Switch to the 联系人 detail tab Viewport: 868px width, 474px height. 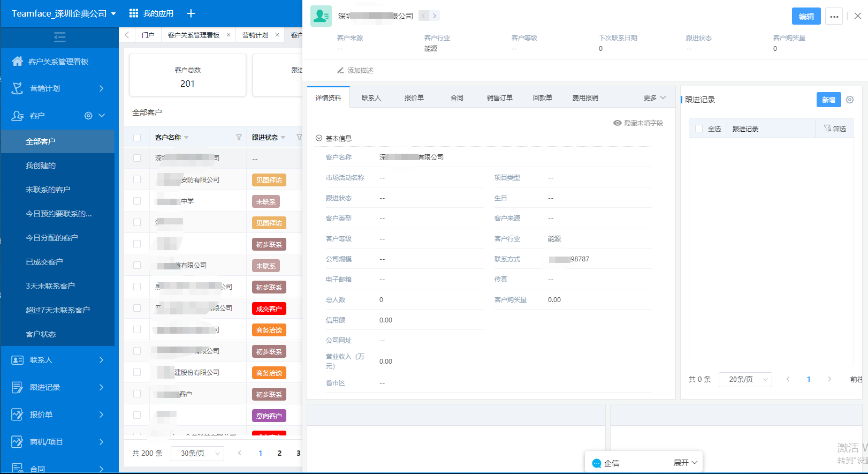click(371, 97)
